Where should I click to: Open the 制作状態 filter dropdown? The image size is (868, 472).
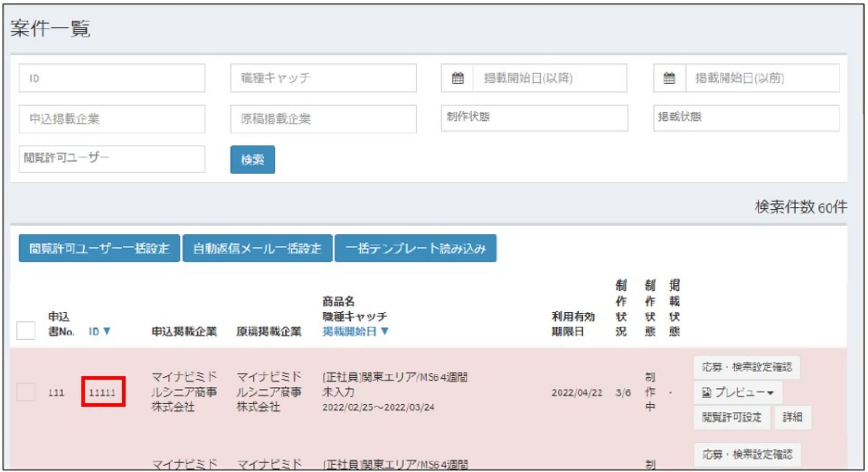tap(534, 118)
